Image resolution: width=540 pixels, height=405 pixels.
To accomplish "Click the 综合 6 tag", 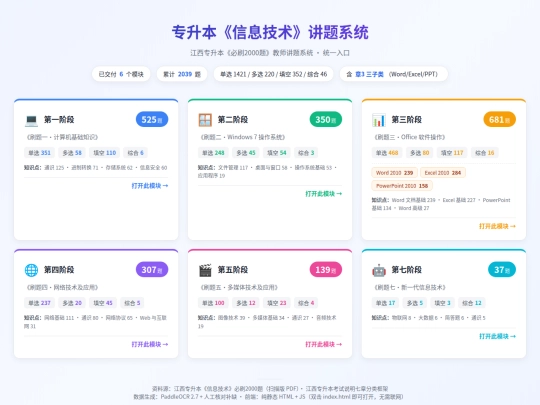I will coord(135,153).
